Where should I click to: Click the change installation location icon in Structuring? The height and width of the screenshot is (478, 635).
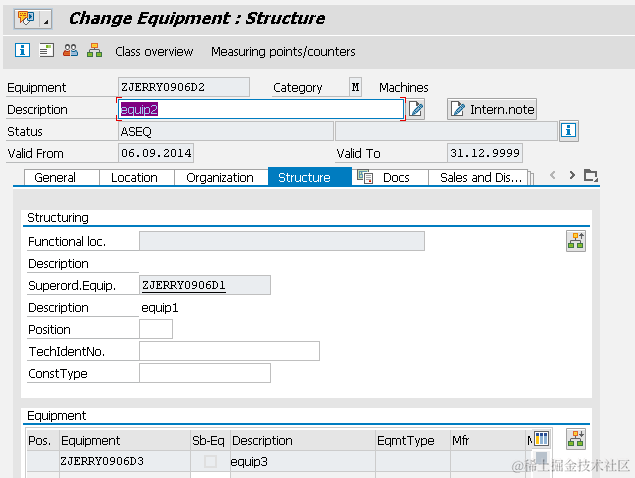point(575,241)
